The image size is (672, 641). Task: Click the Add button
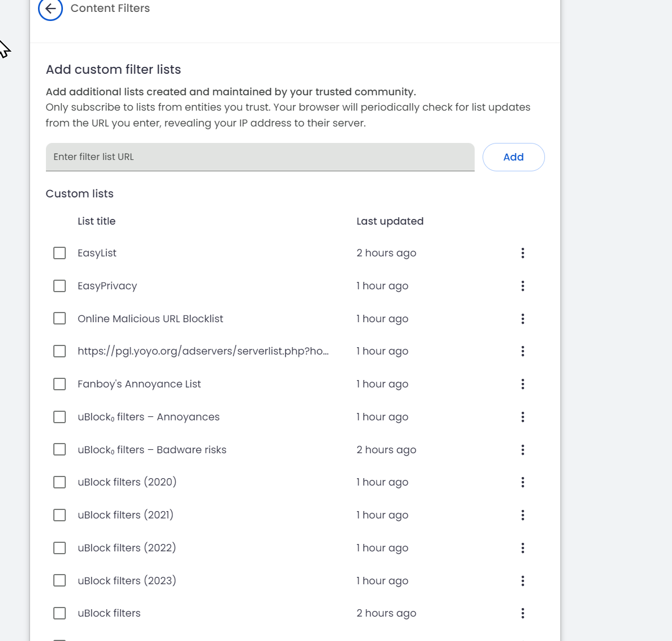coord(513,157)
